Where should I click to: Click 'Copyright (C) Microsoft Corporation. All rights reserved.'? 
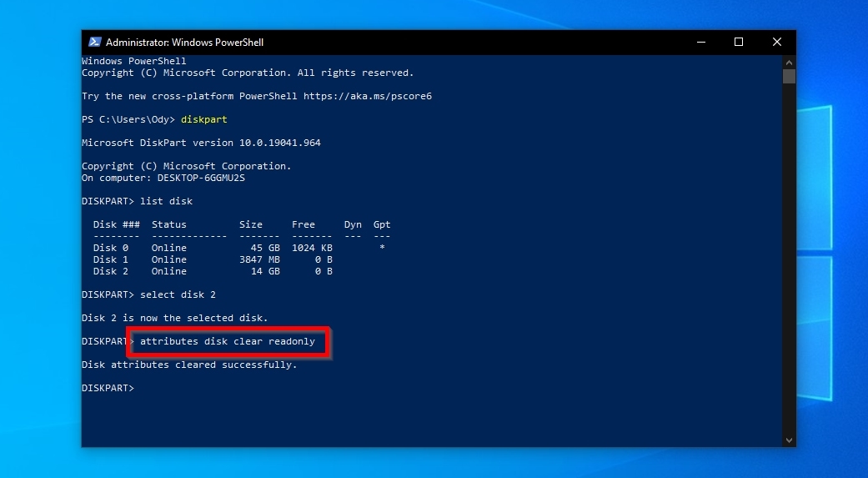point(248,73)
